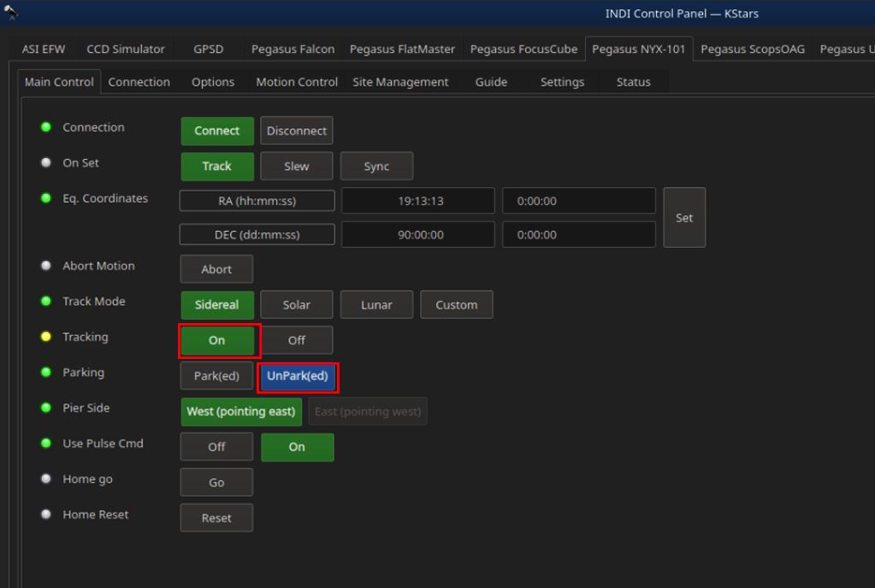Click the DEC target input field
The image size is (875, 588).
pyautogui.click(x=578, y=235)
